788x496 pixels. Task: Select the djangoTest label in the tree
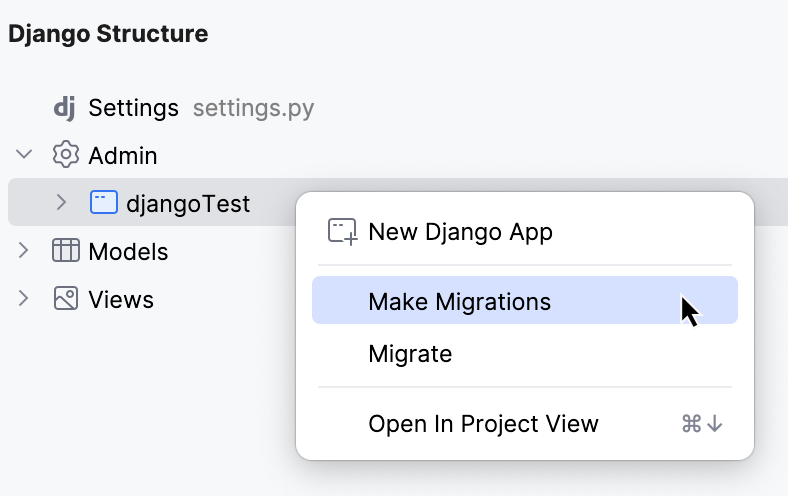point(188,204)
